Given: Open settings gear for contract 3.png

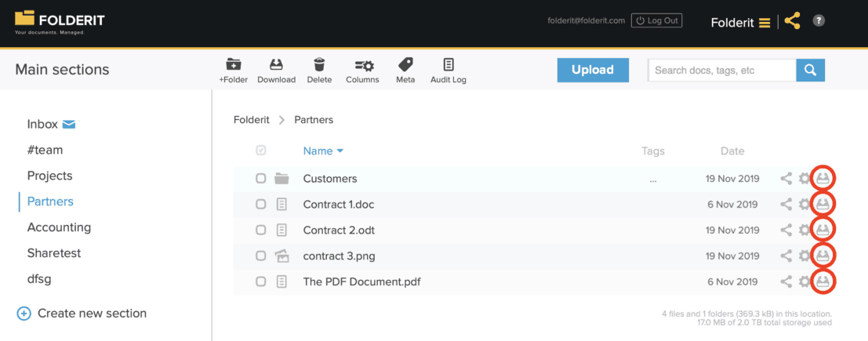Looking at the screenshot, I should pyautogui.click(x=804, y=256).
